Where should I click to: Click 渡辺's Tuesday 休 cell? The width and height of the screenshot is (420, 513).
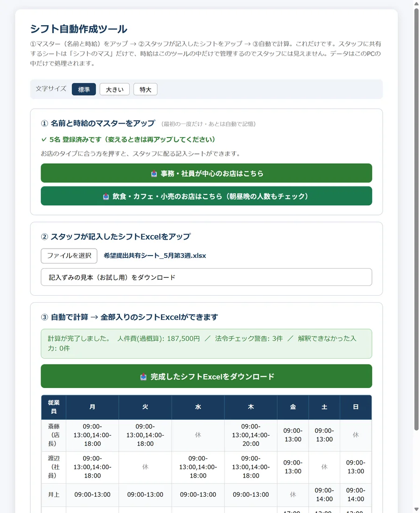pos(145,467)
